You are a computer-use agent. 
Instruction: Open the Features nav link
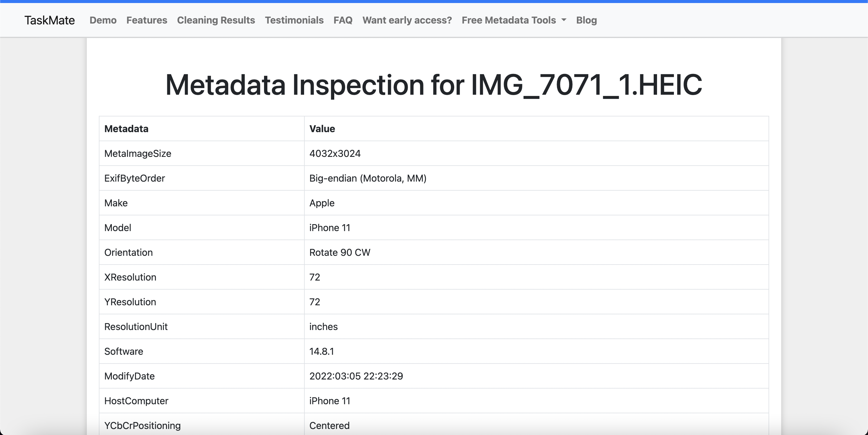pos(147,20)
